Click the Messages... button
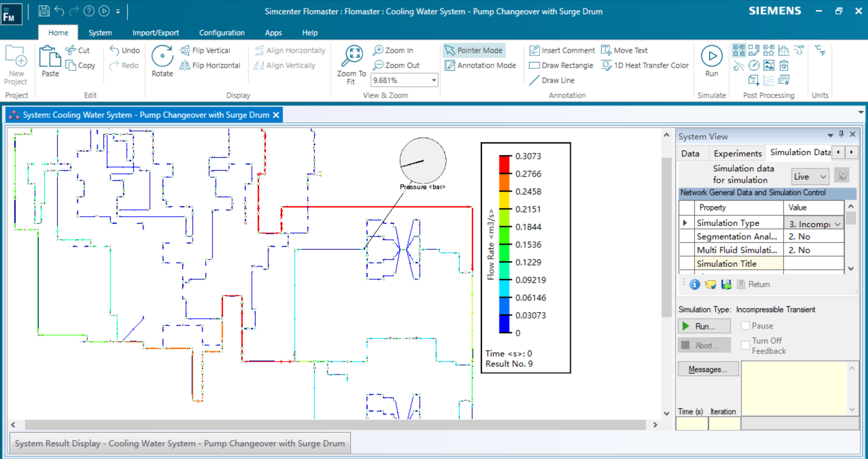Image resolution: width=868 pixels, height=459 pixels. click(708, 369)
